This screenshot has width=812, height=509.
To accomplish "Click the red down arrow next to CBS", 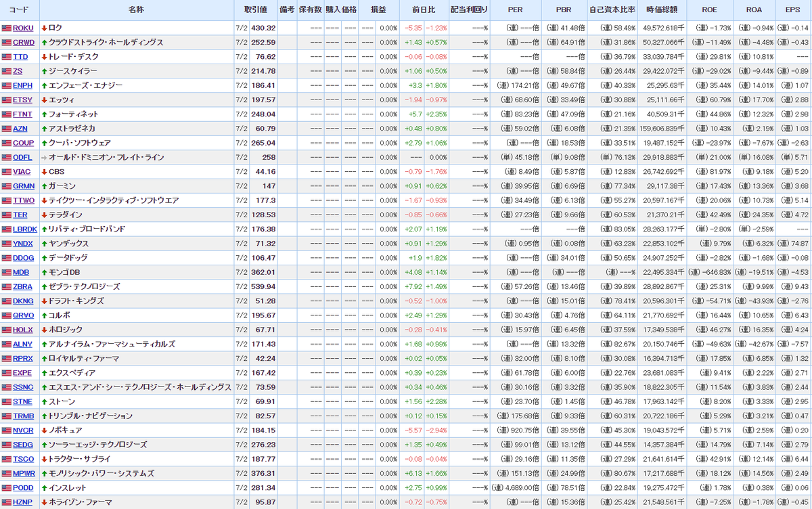I will 44,172.
